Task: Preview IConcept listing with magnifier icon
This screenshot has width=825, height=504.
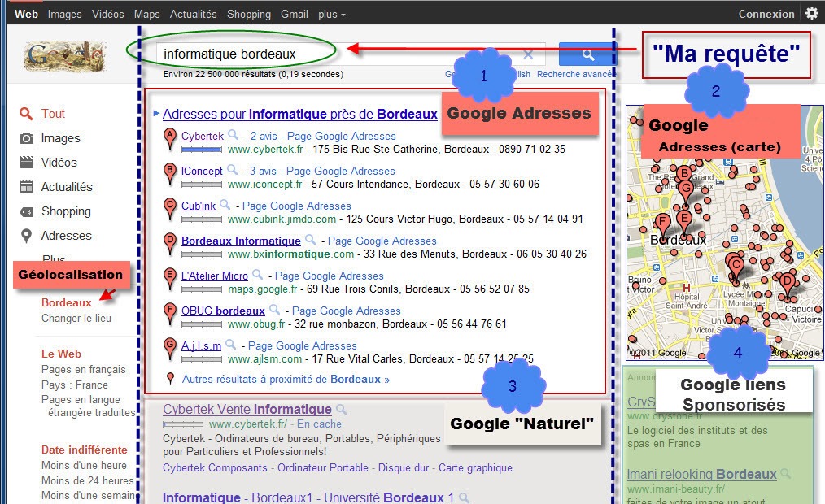Action: 232,170
